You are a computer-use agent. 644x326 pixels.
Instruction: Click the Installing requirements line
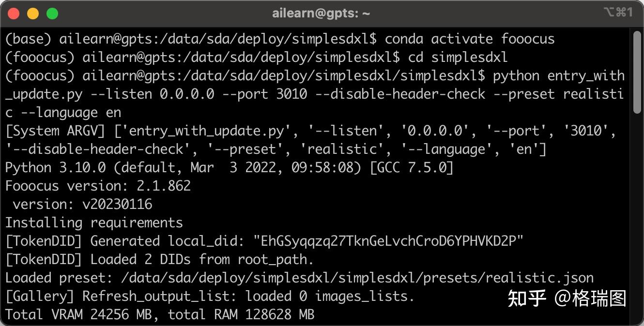[94, 222]
